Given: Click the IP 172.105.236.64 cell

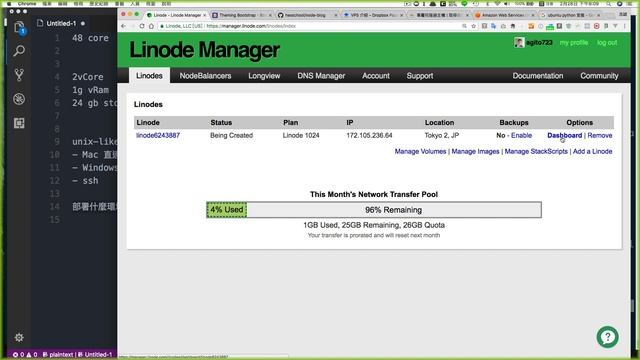Looking at the screenshot, I should pos(369,135).
